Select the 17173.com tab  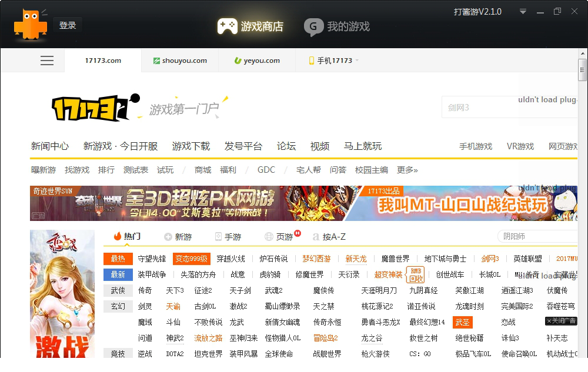pos(103,61)
